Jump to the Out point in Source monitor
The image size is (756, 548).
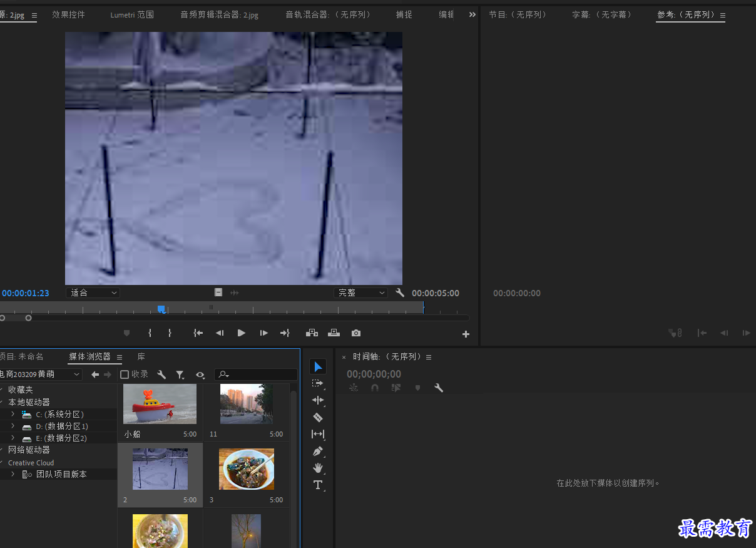pos(285,333)
